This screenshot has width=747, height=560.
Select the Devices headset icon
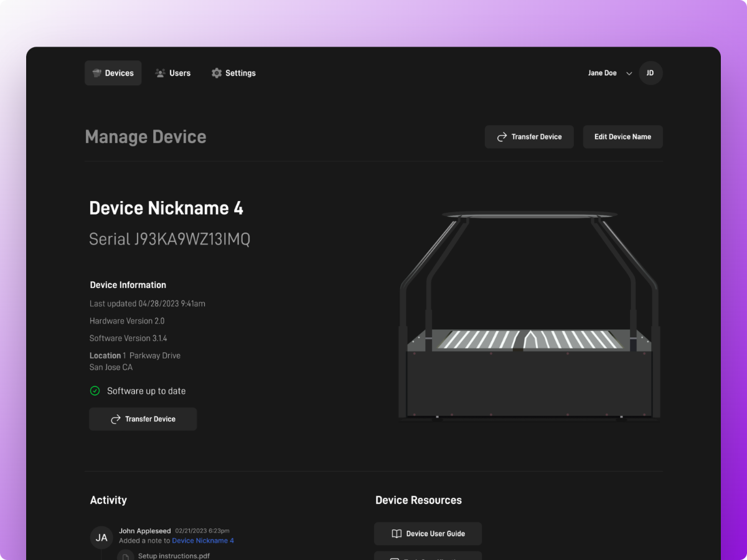point(95,73)
